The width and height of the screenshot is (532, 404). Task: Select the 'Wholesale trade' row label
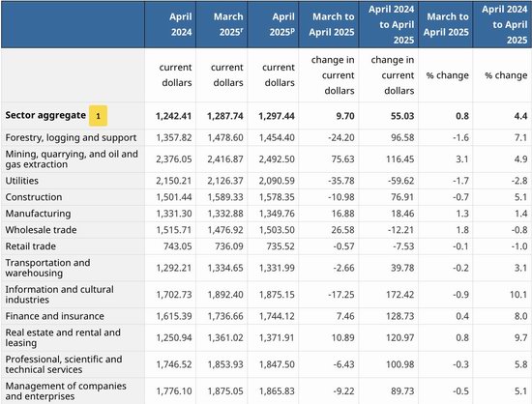[41, 230]
